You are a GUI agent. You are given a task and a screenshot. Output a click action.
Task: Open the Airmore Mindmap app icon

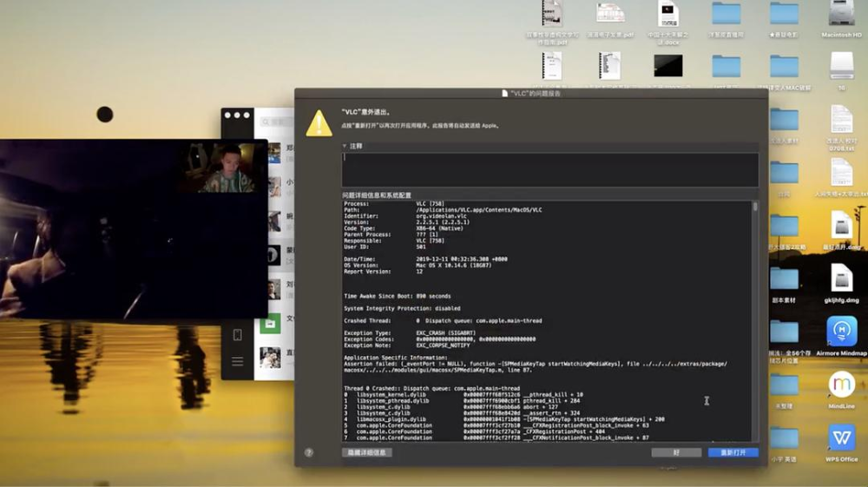pyautogui.click(x=841, y=331)
